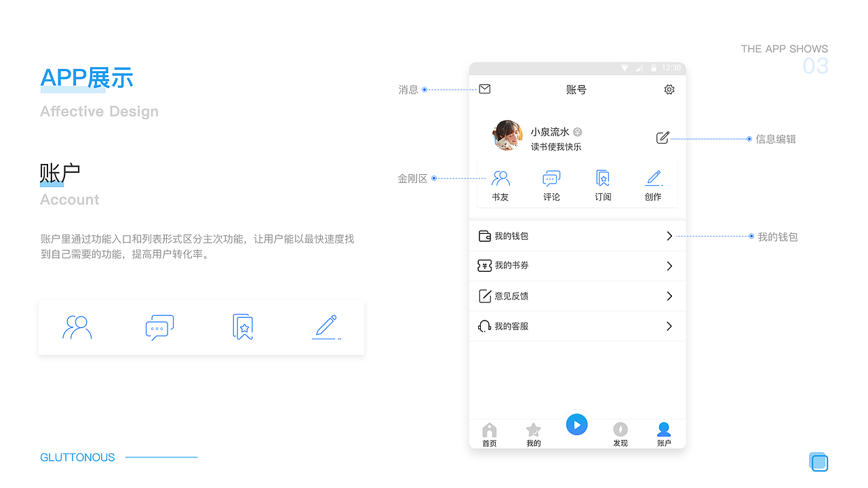Tap the blue center play button in bottom bar

pyautogui.click(x=577, y=424)
